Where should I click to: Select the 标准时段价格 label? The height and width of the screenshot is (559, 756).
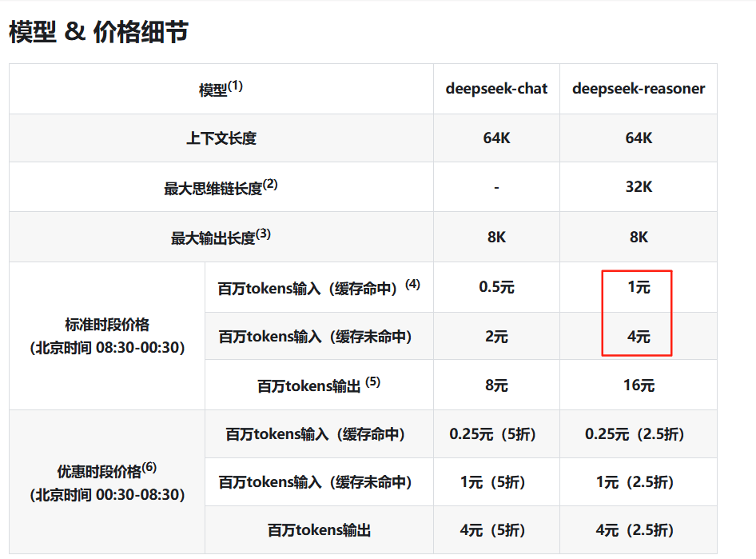pyautogui.click(x=107, y=325)
